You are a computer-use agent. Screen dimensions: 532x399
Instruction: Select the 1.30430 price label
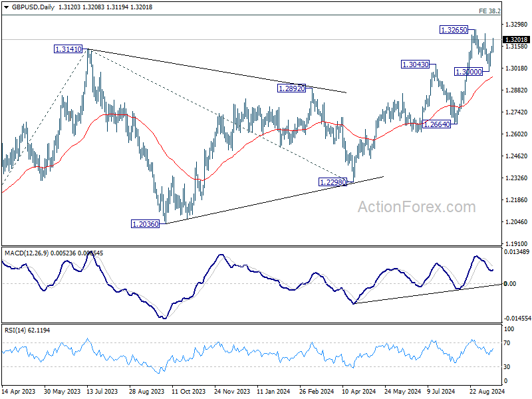pos(415,64)
